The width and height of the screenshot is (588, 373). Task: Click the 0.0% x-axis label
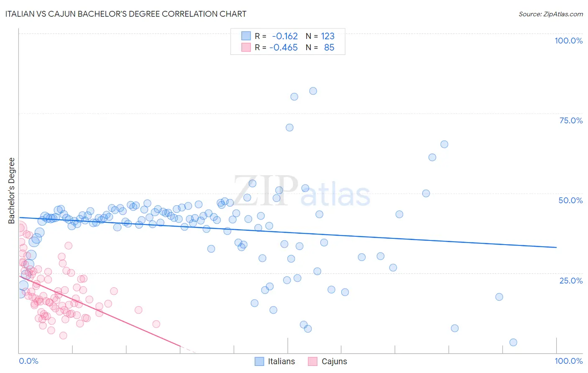coord(28,361)
